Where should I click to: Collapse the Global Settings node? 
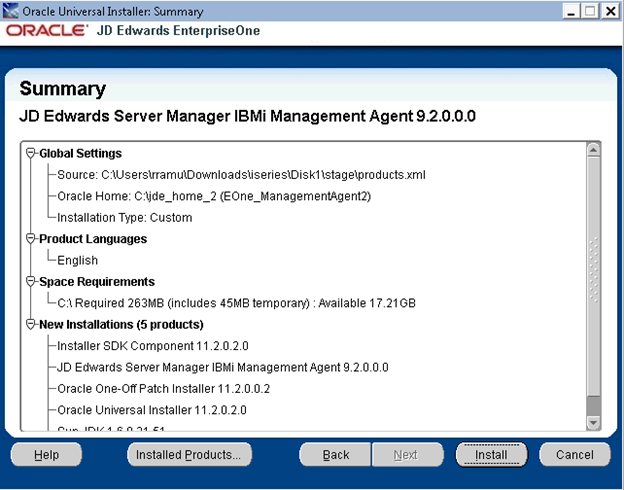(31, 153)
